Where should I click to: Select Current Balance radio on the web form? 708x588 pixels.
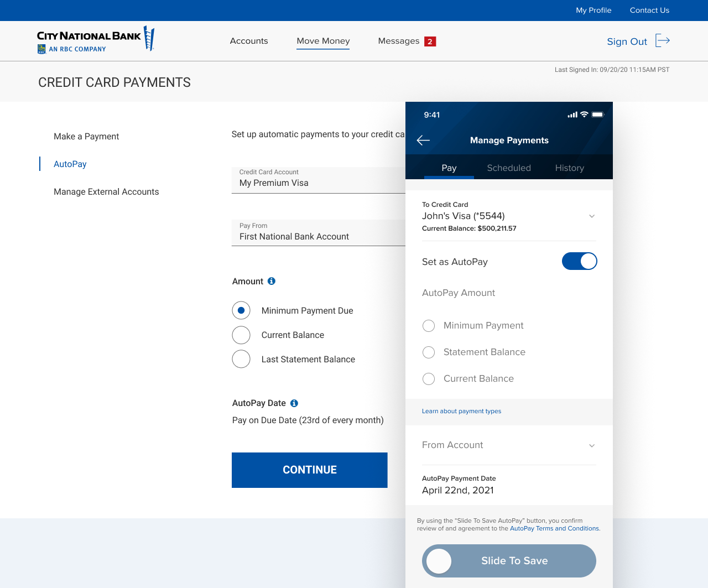(x=241, y=335)
